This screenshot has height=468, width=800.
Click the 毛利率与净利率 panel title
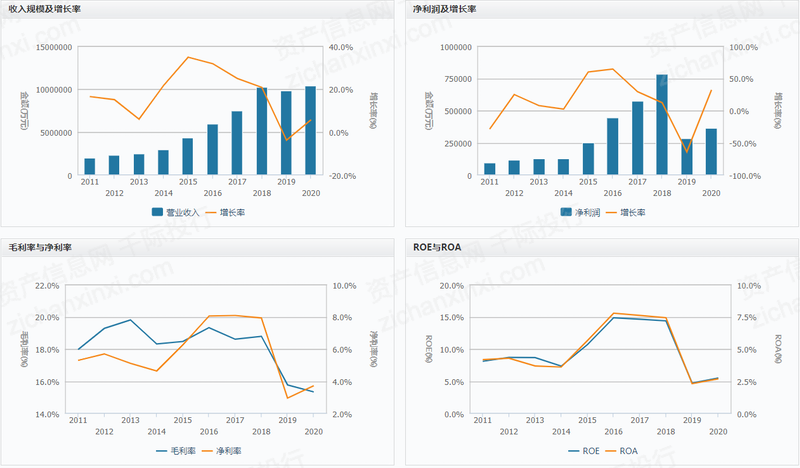pyautogui.click(x=40, y=247)
